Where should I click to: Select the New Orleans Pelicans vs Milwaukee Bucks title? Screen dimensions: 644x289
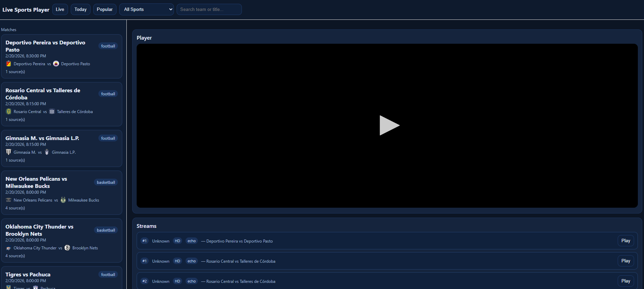pyautogui.click(x=36, y=182)
